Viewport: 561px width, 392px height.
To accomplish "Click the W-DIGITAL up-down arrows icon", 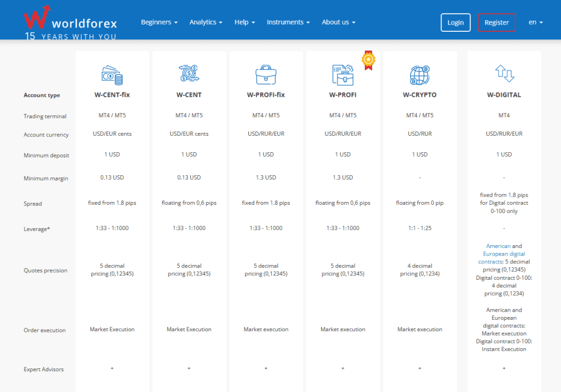I will tap(504, 73).
